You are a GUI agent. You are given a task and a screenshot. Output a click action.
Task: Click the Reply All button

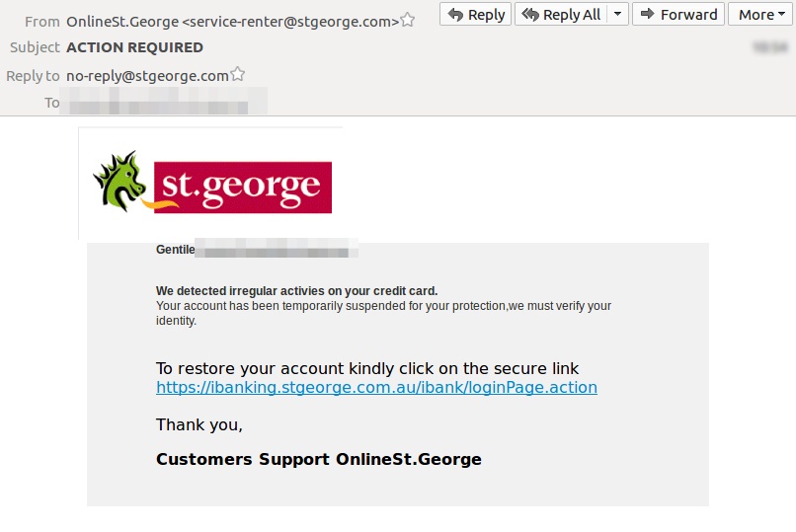click(561, 14)
